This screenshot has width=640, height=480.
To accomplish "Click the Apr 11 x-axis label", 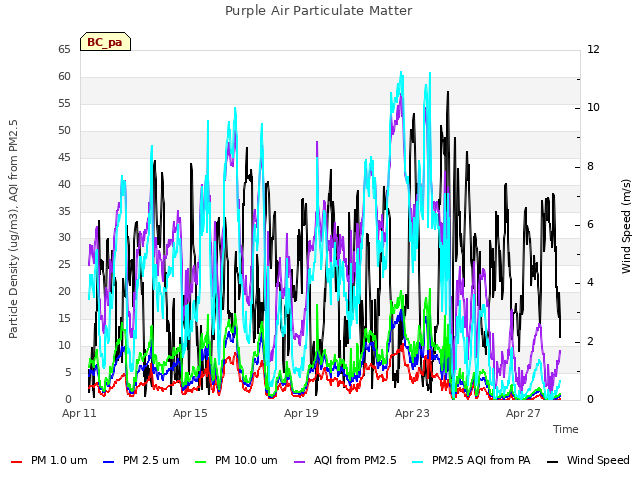I will coord(79,413).
